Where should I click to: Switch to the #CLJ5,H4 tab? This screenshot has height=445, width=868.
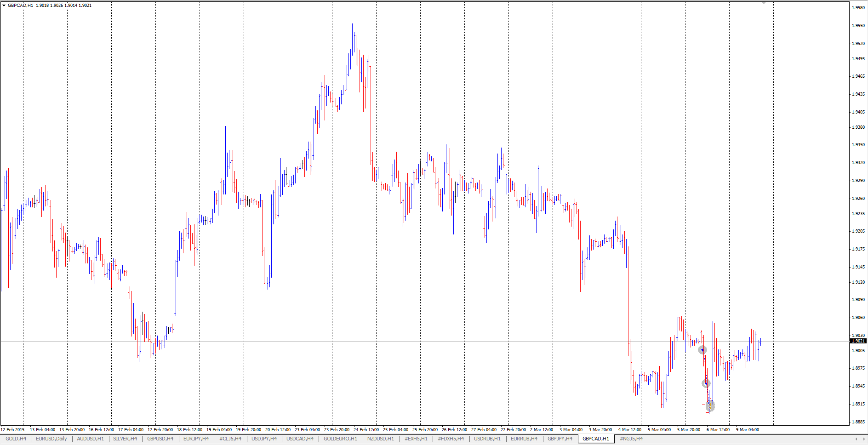(x=230, y=439)
